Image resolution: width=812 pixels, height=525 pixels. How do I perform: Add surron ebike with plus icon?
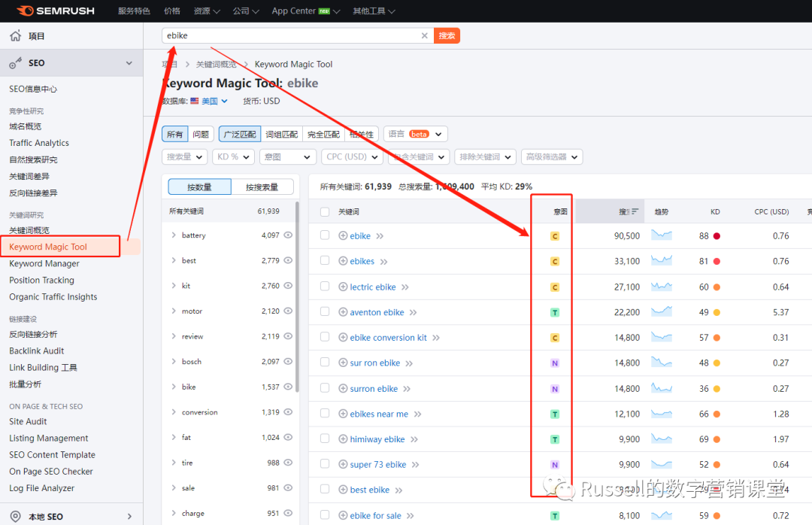click(343, 388)
